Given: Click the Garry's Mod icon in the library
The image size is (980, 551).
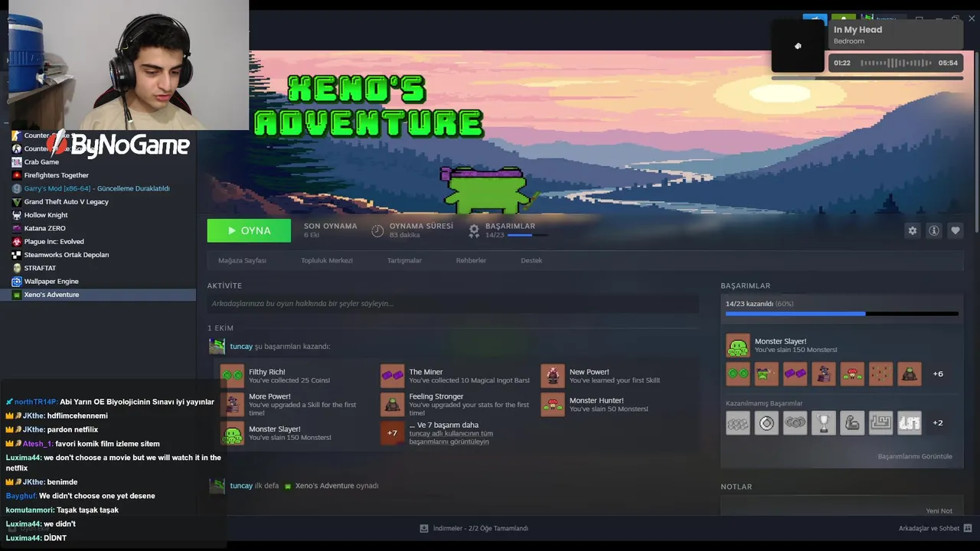Looking at the screenshot, I should click(16, 188).
